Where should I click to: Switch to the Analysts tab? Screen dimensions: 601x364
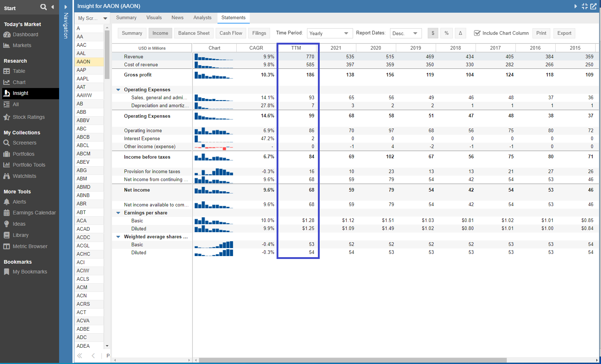202,18
